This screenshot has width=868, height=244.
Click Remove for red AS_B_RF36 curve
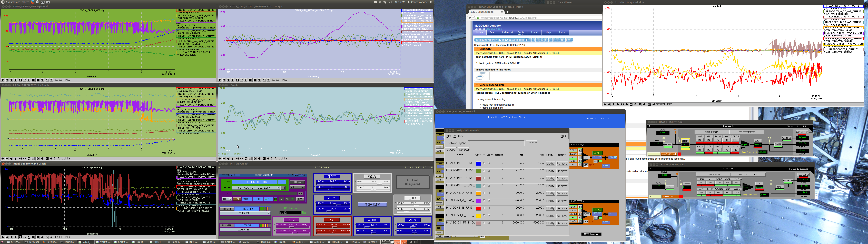click(x=562, y=208)
